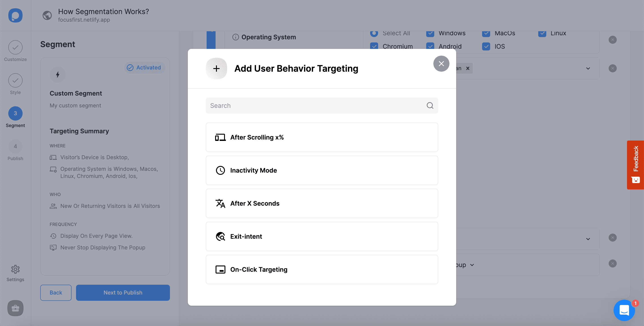Click the Back button
644x326 pixels.
[x=56, y=293]
